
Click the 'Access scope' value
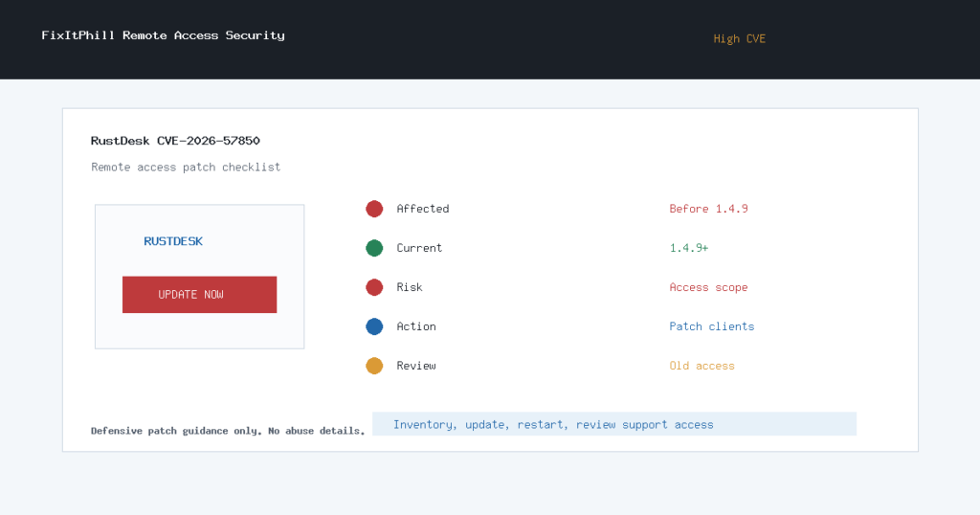(x=709, y=287)
